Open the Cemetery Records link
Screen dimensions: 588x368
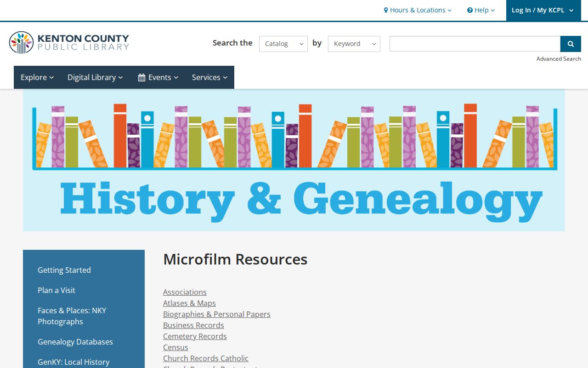point(195,336)
